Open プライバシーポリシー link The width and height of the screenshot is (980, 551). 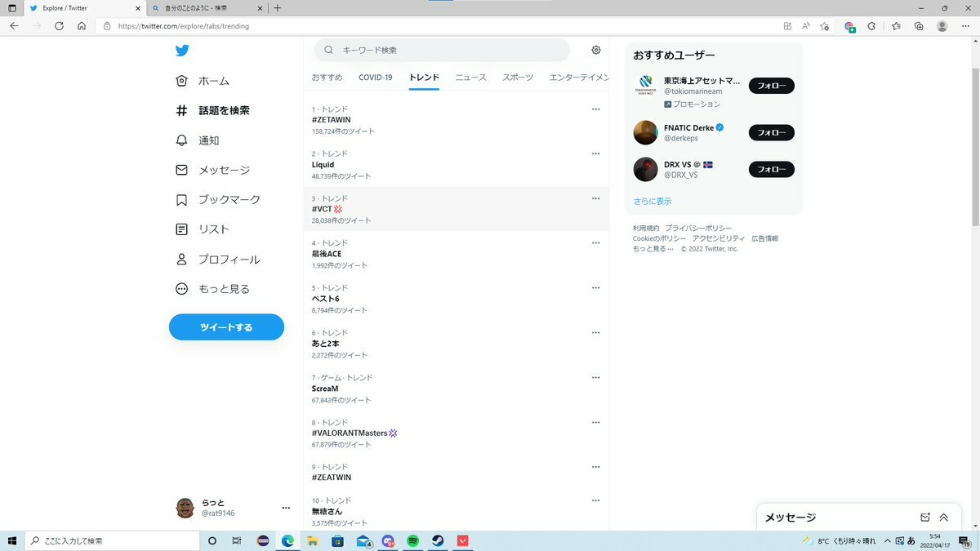tap(698, 228)
